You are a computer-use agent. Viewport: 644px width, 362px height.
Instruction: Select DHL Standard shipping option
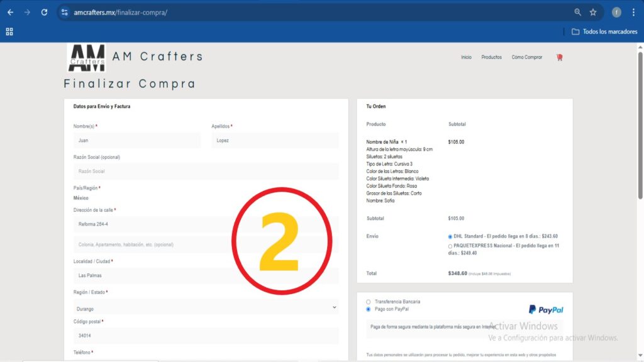(450, 236)
